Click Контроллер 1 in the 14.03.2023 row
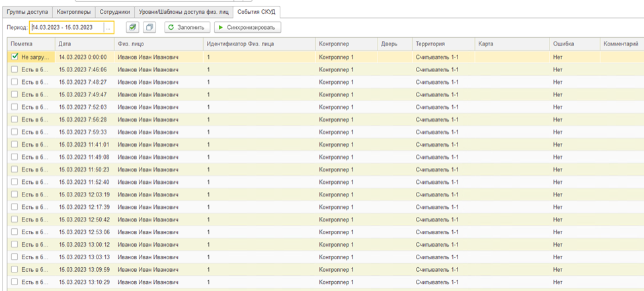 336,57
